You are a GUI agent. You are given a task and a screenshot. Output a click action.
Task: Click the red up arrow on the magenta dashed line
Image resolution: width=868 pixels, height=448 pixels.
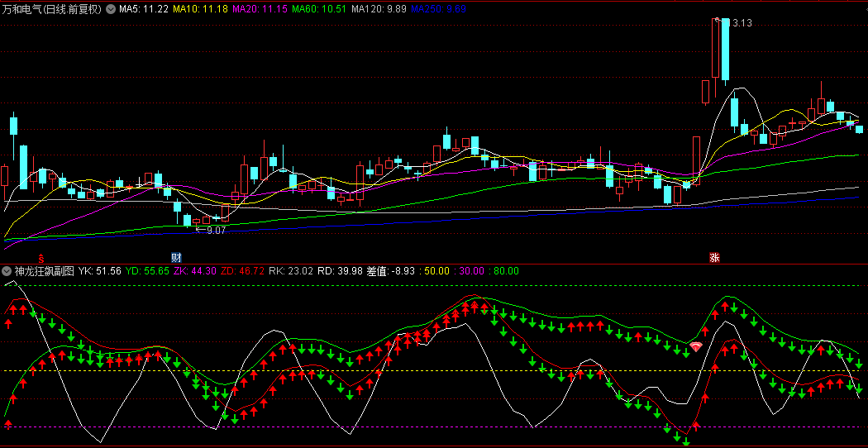pyautogui.click(x=8, y=424)
